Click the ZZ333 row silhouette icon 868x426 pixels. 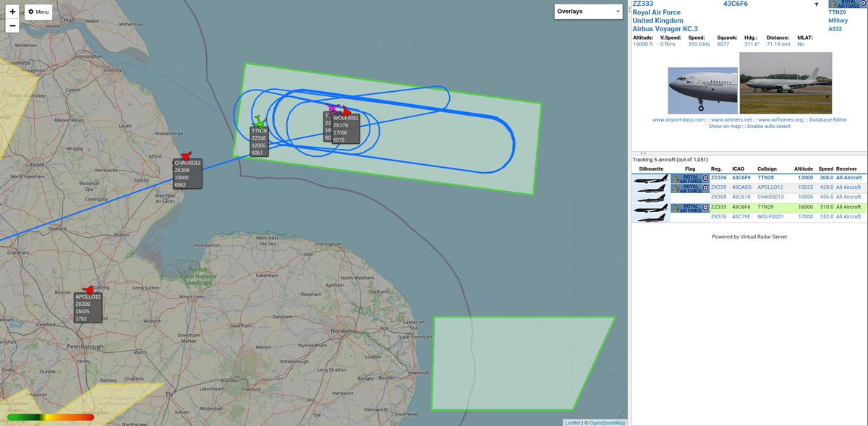click(651, 207)
